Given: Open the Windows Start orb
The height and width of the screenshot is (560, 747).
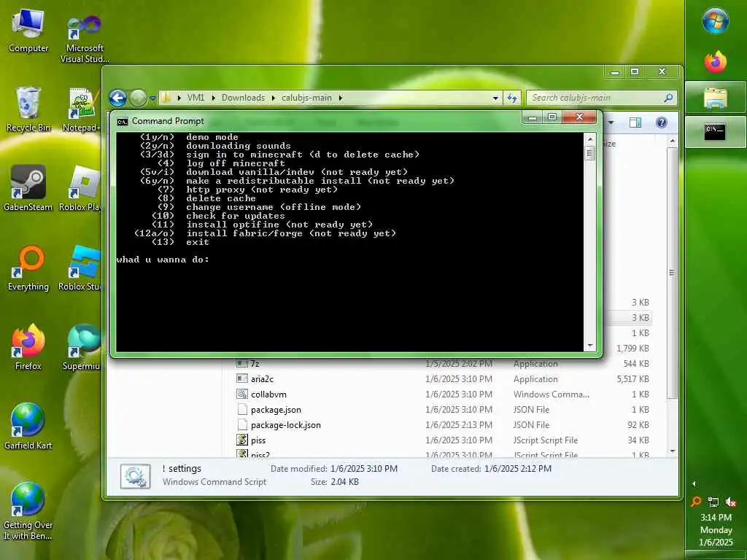Looking at the screenshot, I should [x=715, y=21].
